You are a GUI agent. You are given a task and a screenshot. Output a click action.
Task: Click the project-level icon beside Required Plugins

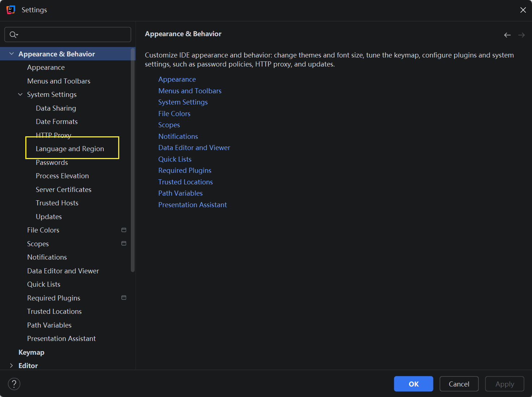(x=124, y=298)
